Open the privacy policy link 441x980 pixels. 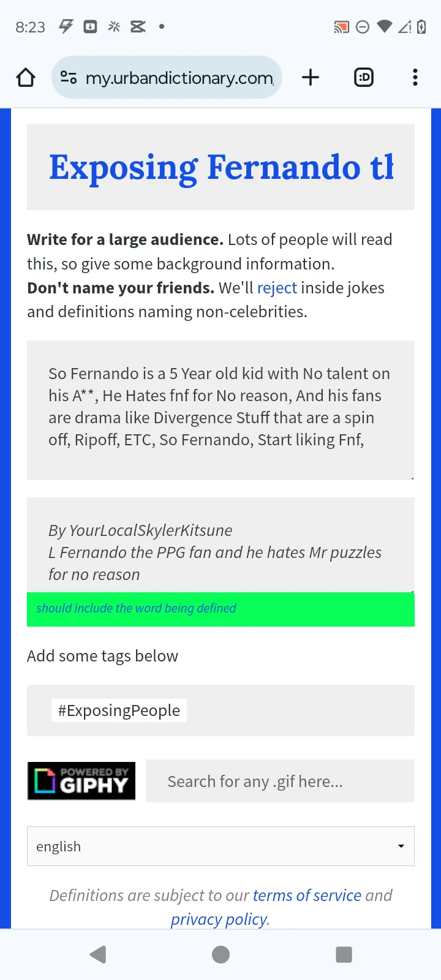(x=219, y=919)
